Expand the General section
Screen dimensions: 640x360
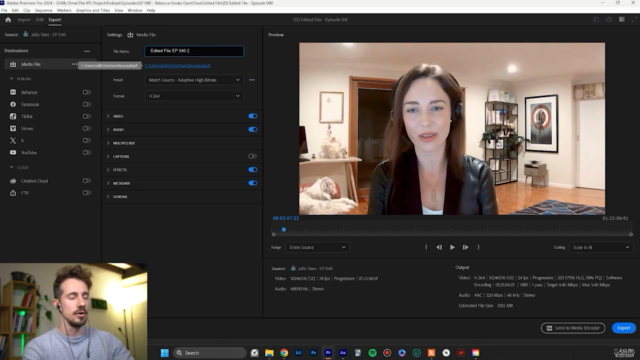[108, 196]
